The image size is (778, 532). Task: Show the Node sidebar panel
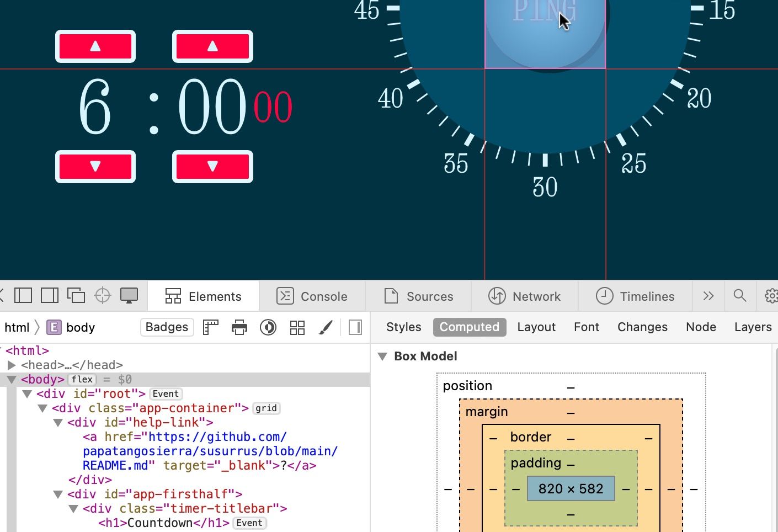[701, 327]
